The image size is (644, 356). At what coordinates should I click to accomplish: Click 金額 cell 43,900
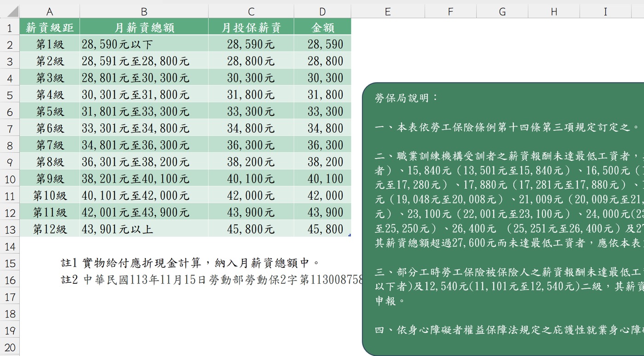pos(322,212)
